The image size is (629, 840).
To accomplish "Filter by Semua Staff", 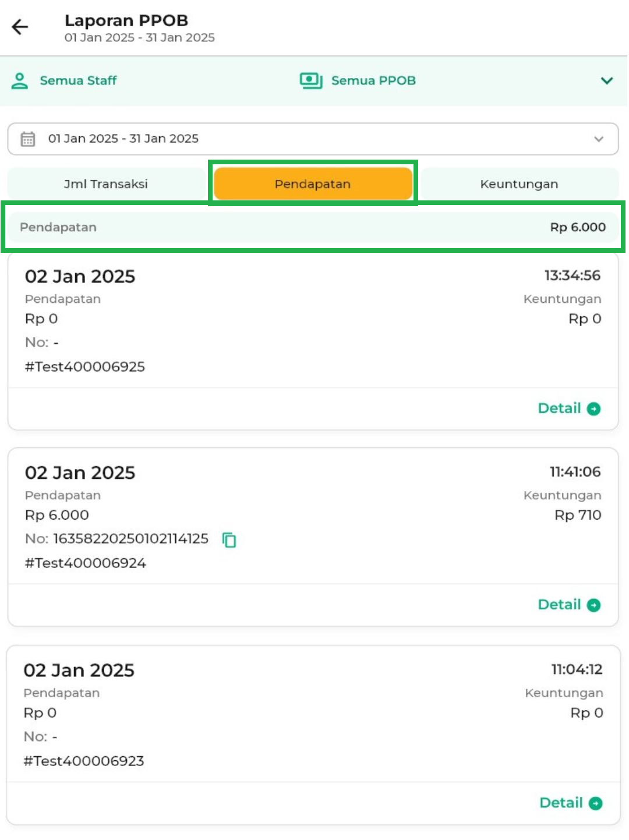I will pyautogui.click(x=78, y=81).
